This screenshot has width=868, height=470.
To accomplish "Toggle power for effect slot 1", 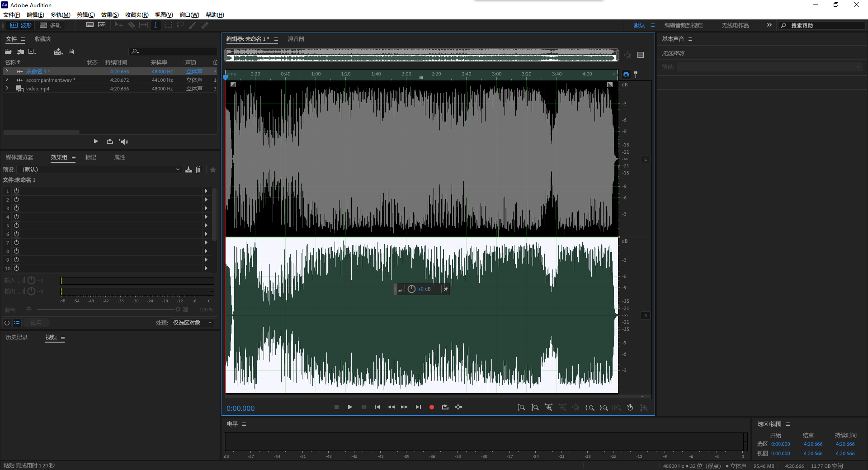I will (x=16, y=191).
